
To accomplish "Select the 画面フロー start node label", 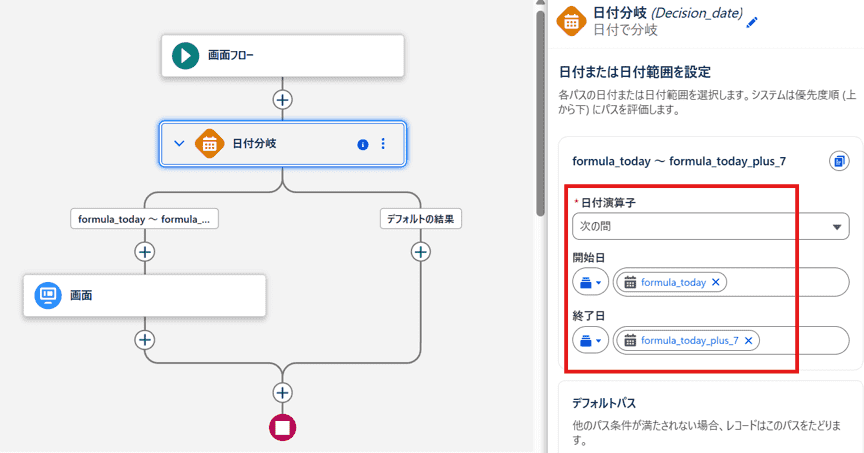I will click(x=230, y=55).
